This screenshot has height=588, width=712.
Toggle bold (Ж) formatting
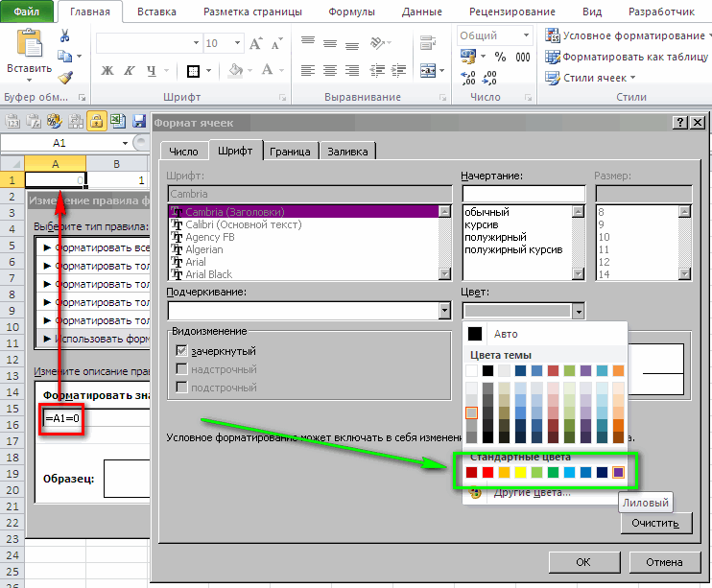[107, 70]
